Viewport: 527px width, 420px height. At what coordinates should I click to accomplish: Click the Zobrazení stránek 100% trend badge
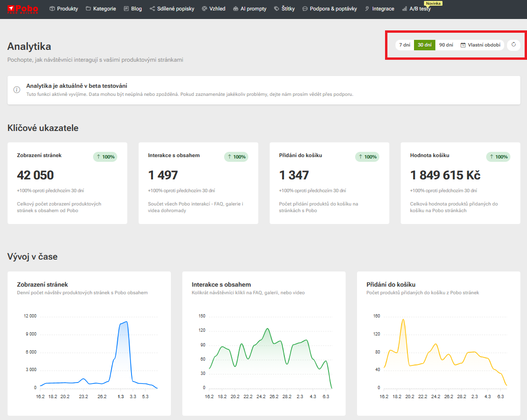(105, 157)
